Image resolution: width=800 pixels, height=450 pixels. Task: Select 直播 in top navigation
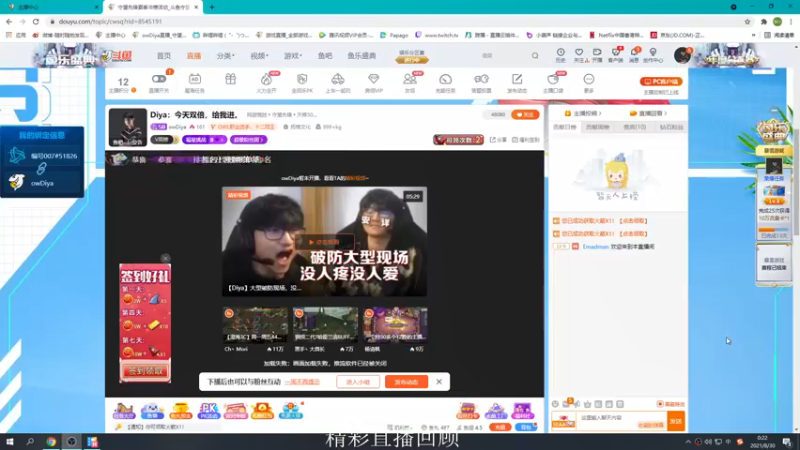coord(193,56)
